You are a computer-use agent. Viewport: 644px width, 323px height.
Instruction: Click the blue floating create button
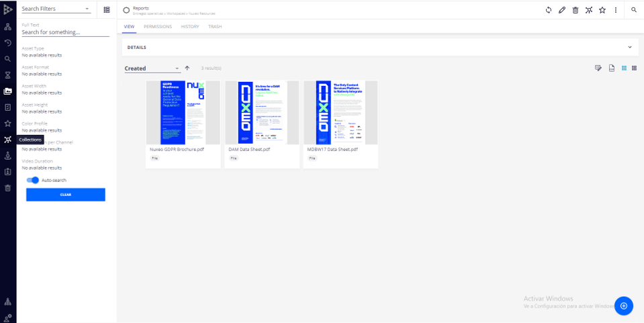click(x=623, y=306)
